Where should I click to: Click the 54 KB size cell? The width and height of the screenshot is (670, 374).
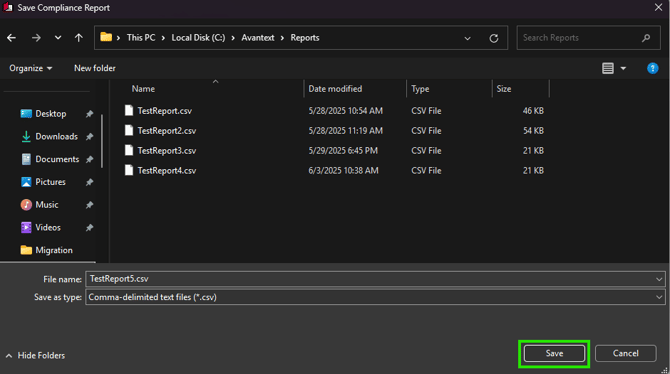(533, 131)
